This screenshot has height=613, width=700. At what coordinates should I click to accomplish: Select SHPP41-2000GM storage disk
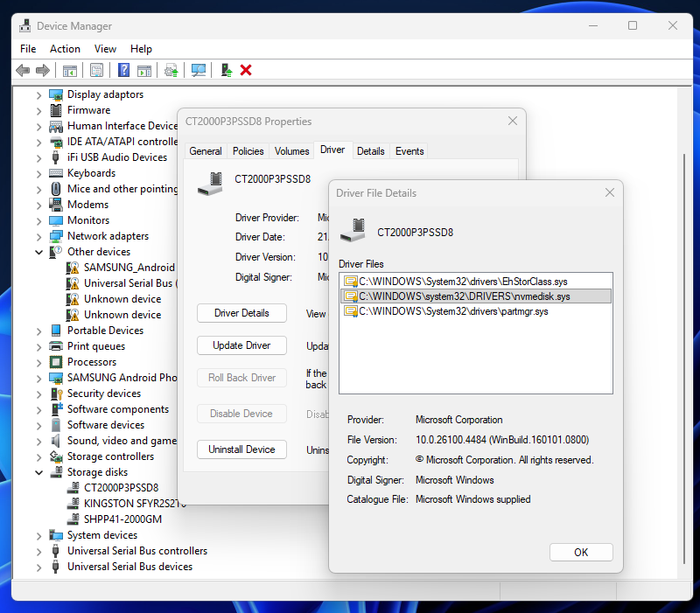pyautogui.click(x=122, y=519)
